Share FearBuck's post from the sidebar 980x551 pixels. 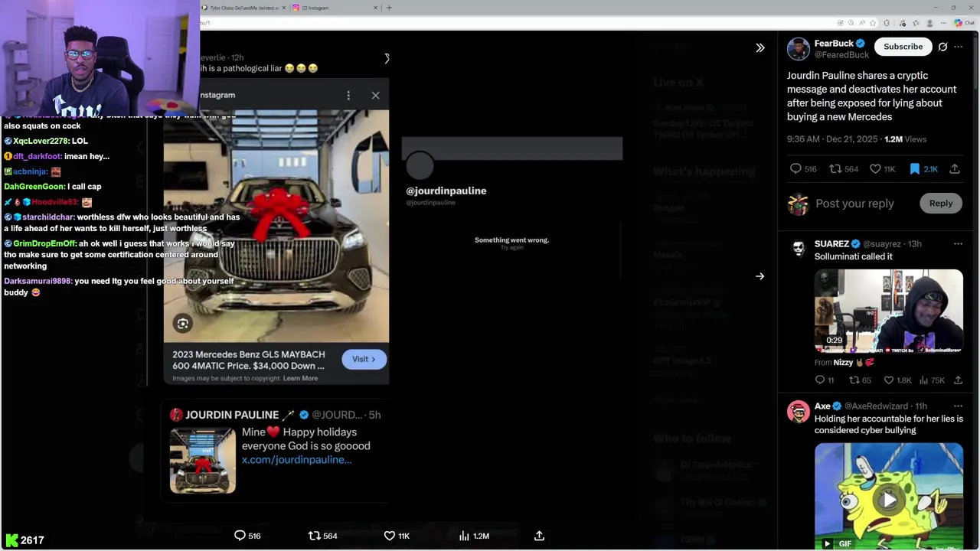[x=955, y=168]
